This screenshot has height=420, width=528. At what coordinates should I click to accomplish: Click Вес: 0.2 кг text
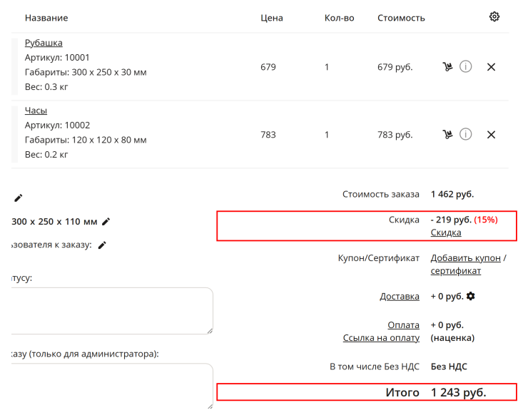coord(46,155)
